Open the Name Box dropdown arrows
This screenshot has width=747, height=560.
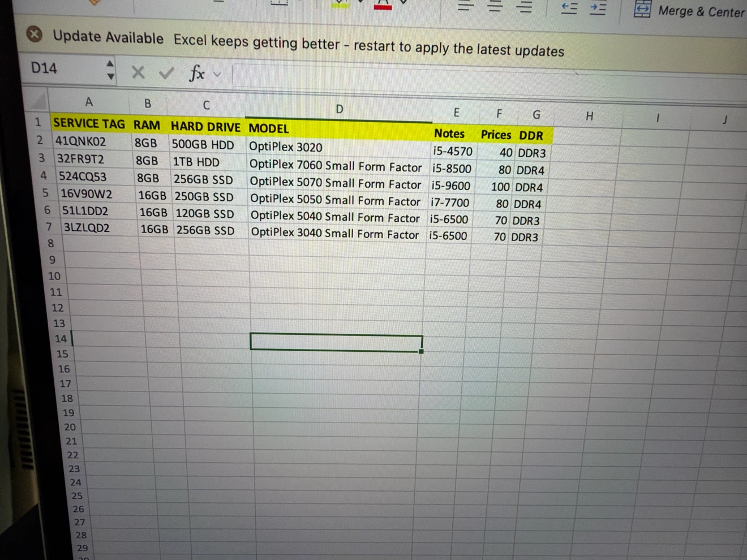pyautogui.click(x=110, y=70)
